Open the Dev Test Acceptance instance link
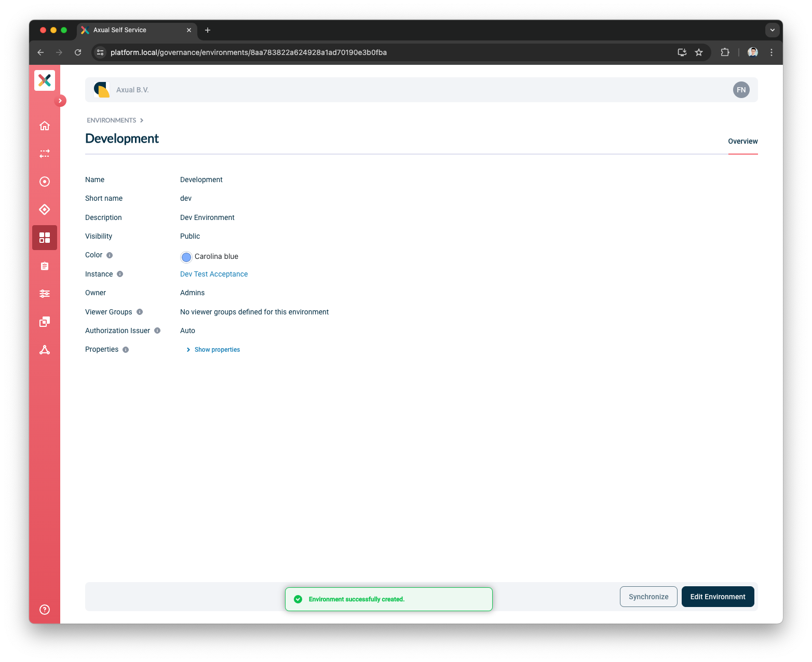The image size is (812, 662). 213,273
